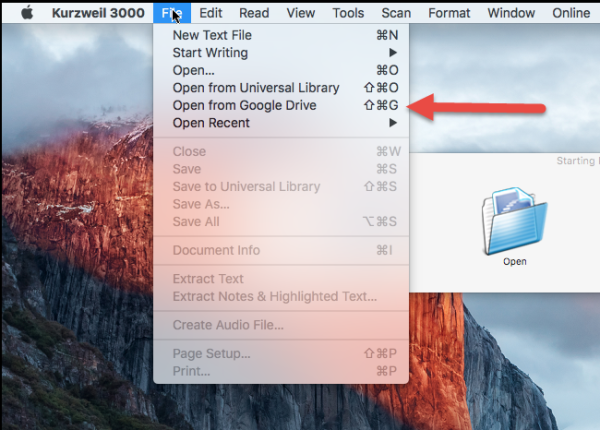Choose New Text File
This screenshot has height=430, width=600.
[281, 35]
